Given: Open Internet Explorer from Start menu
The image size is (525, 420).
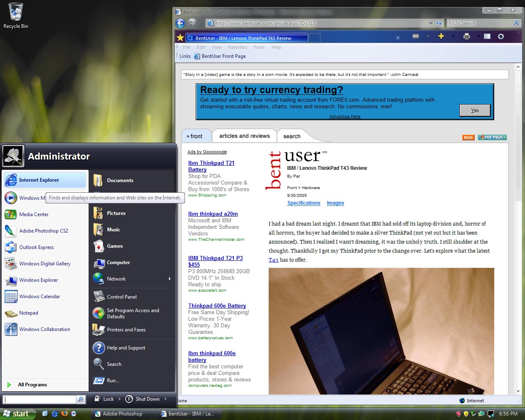Looking at the screenshot, I should coord(45,180).
